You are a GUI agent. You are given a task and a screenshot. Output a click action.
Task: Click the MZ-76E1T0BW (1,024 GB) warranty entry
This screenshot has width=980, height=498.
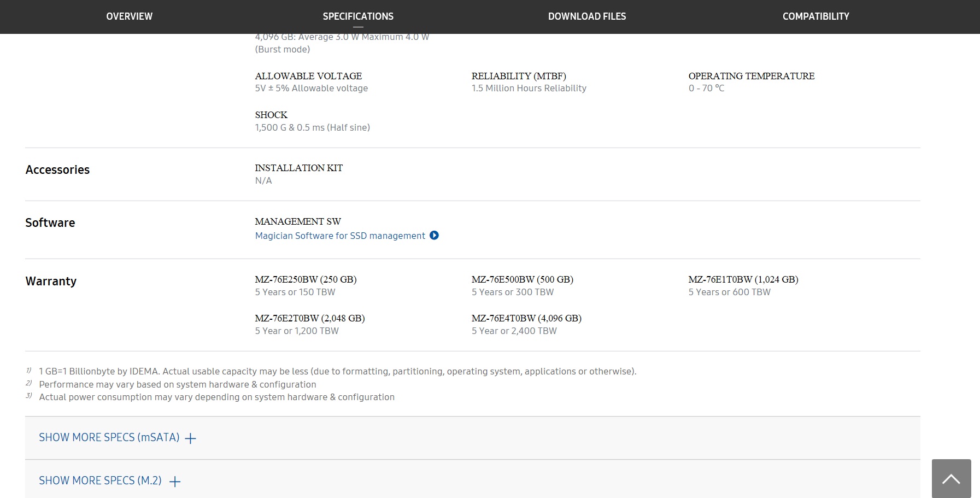pyautogui.click(x=743, y=279)
